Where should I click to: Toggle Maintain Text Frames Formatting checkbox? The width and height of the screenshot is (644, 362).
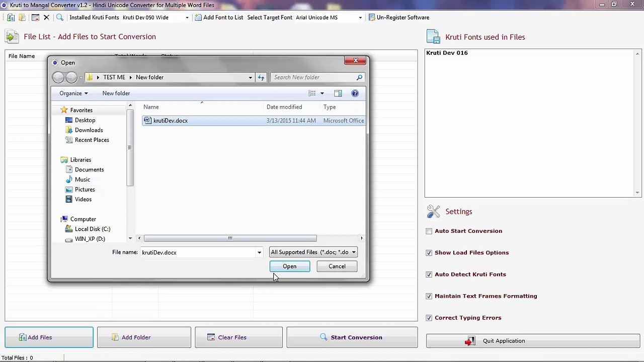point(429,296)
